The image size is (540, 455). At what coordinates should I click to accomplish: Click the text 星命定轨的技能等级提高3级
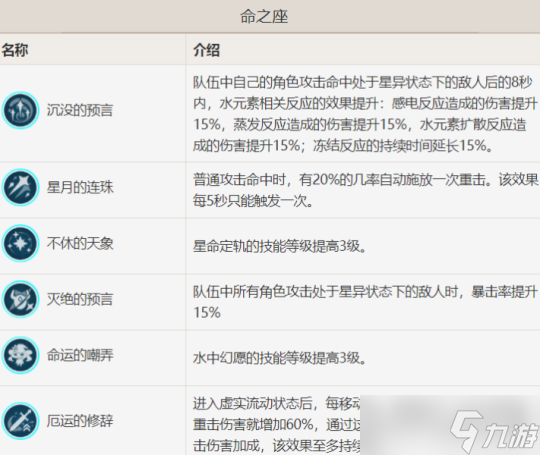click(280, 246)
